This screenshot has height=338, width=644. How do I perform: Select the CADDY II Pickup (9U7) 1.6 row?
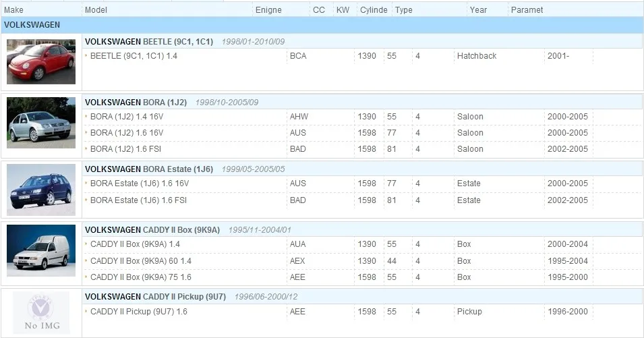point(363,311)
